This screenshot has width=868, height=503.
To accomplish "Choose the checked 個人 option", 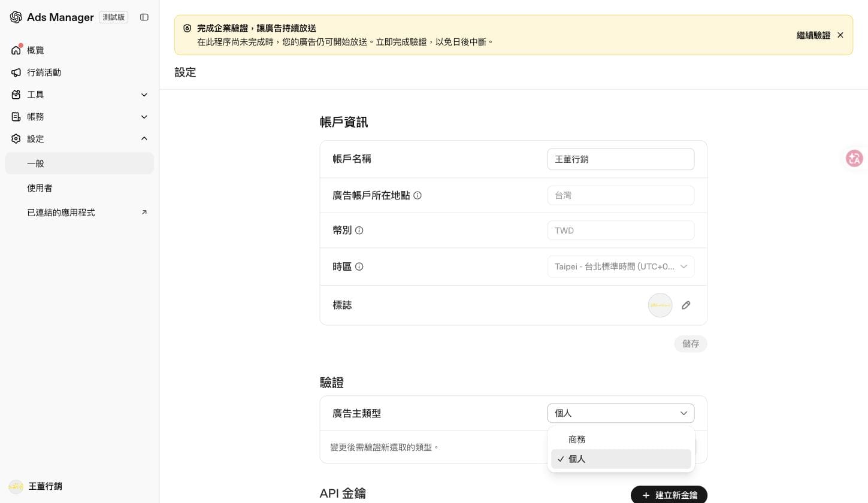I will [x=621, y=459].
